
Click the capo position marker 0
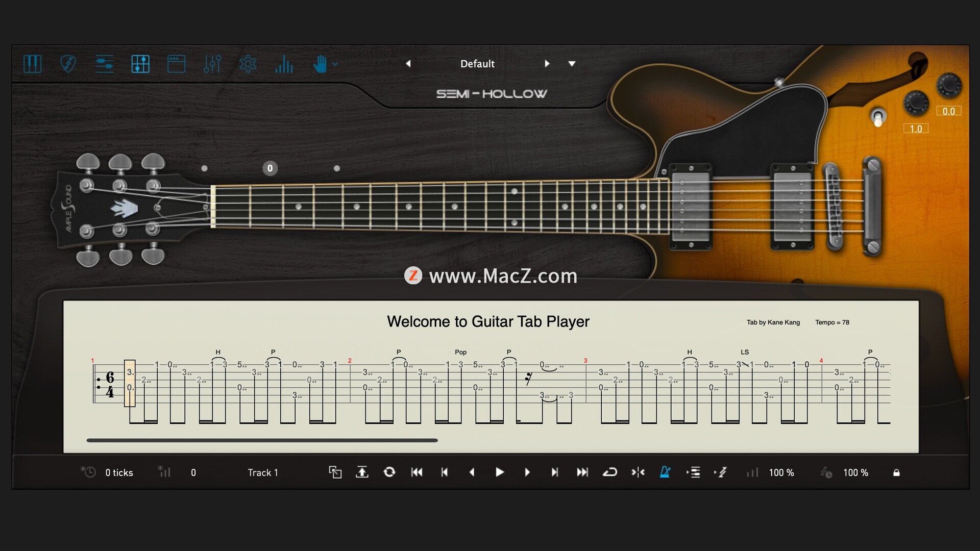point(270,168)
